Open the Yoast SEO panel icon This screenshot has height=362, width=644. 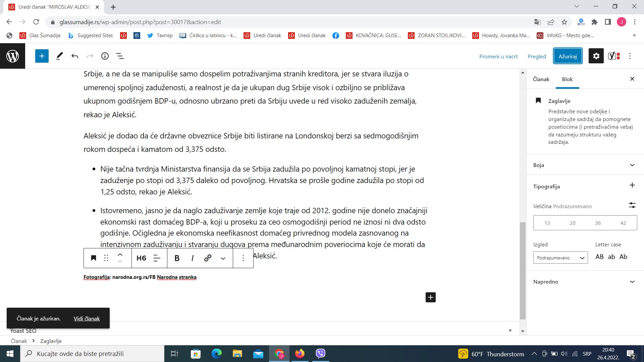pyautogui.click(x=614, y=56)
